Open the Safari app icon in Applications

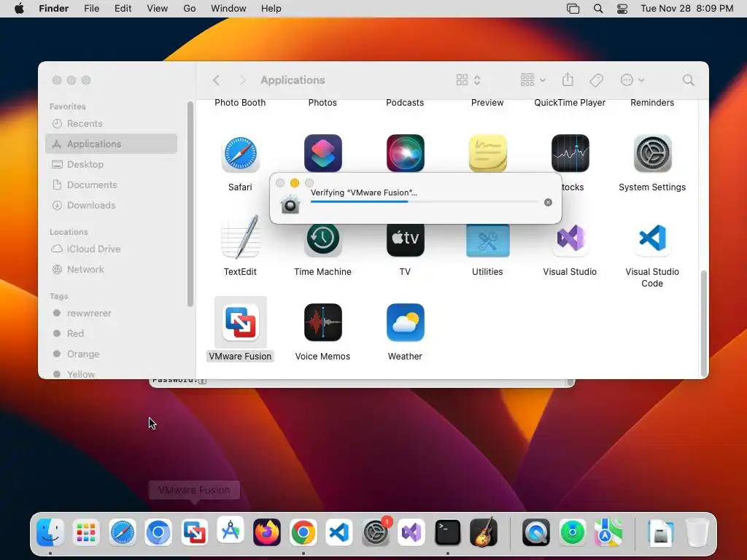(x=240, y=154)
